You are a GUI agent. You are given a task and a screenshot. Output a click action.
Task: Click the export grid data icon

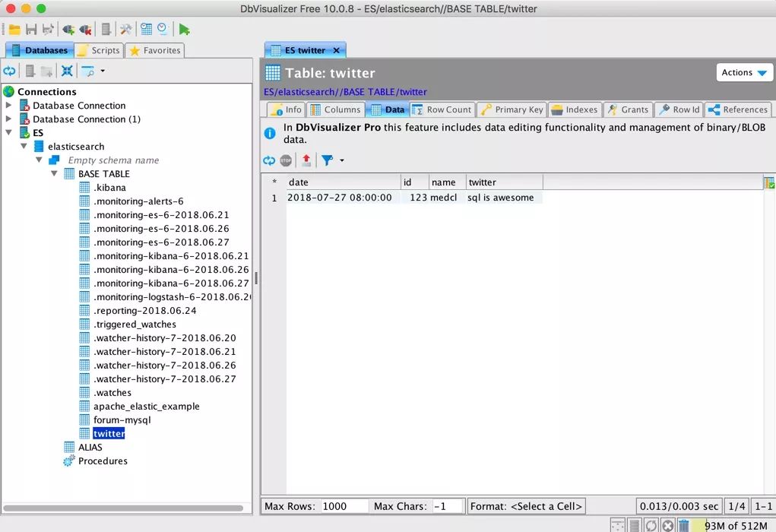306,160
